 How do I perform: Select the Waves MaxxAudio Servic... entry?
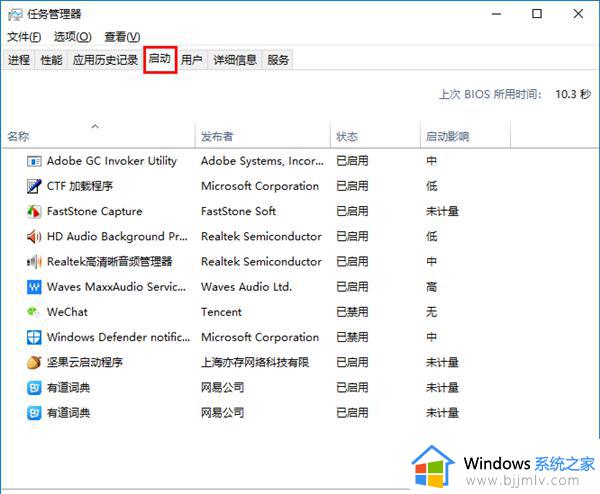(x=116, y=287)
